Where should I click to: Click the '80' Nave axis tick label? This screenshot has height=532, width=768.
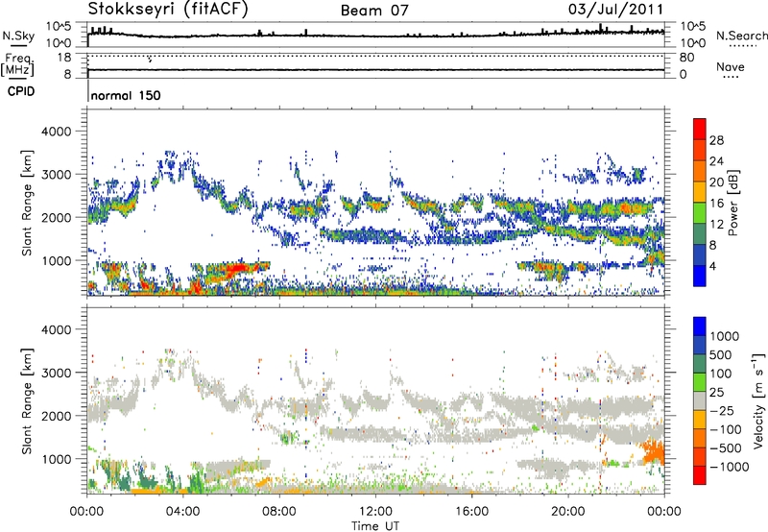(x=686, y=58)
